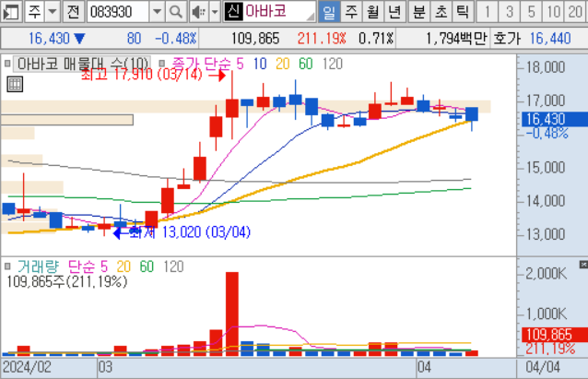Click the current price tag 16,430 on the axis
This screenshot has width=588, height=379.
tap(555, 119)
